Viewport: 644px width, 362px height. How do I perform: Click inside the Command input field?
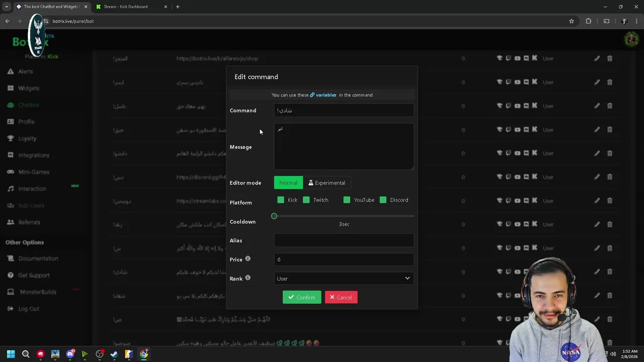click(344, 110)
